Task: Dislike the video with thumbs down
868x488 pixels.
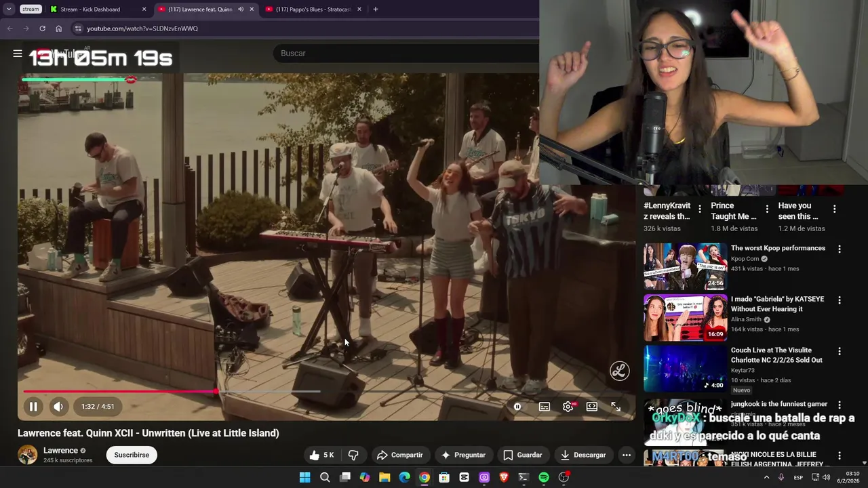Action: tap(353, 455)
